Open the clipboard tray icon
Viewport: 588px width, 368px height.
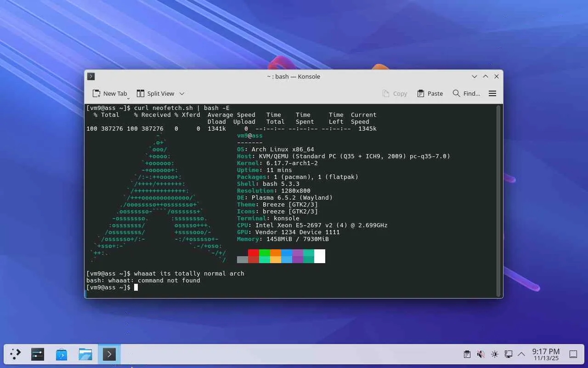(467, 354)
